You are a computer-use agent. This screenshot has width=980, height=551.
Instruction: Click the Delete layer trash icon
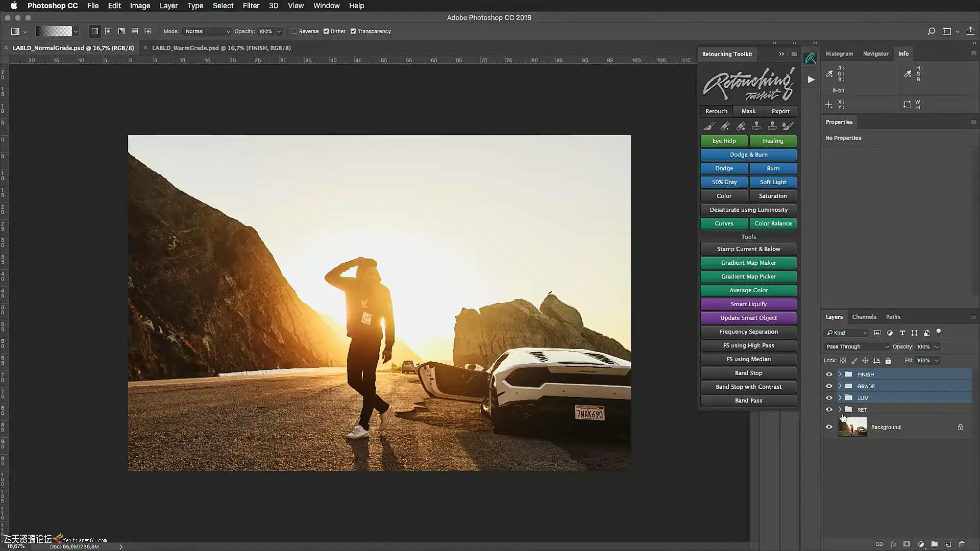pyautogui.click(x=962, y=544)
